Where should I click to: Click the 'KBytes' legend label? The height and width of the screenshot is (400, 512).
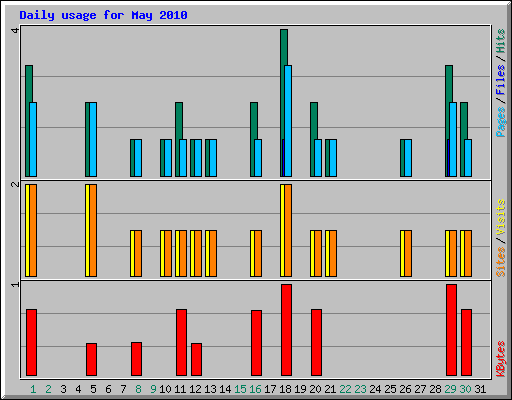tap(501, 359)
